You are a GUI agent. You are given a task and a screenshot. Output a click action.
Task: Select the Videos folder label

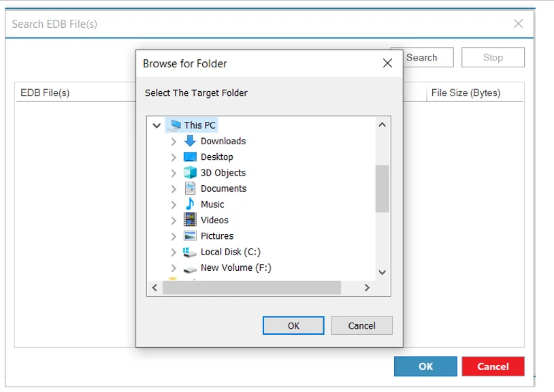[x=214, y=220]
